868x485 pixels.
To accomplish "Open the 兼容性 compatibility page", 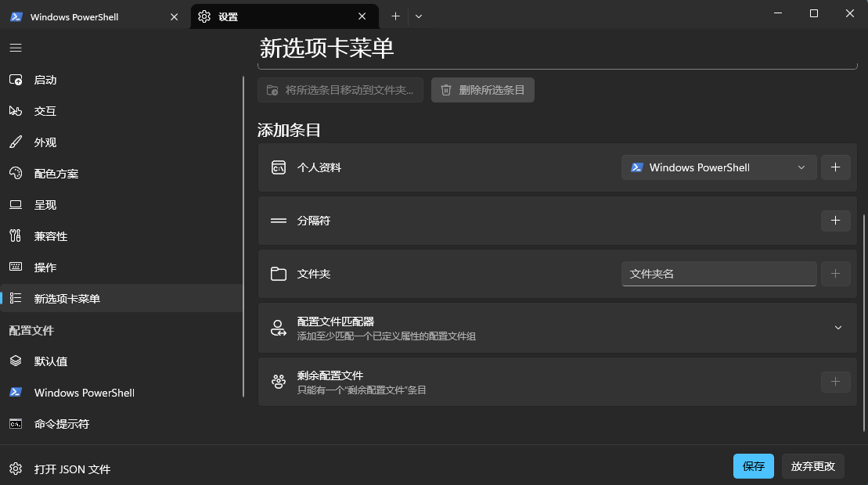I will pyautogui.click(x=51, y=236).
